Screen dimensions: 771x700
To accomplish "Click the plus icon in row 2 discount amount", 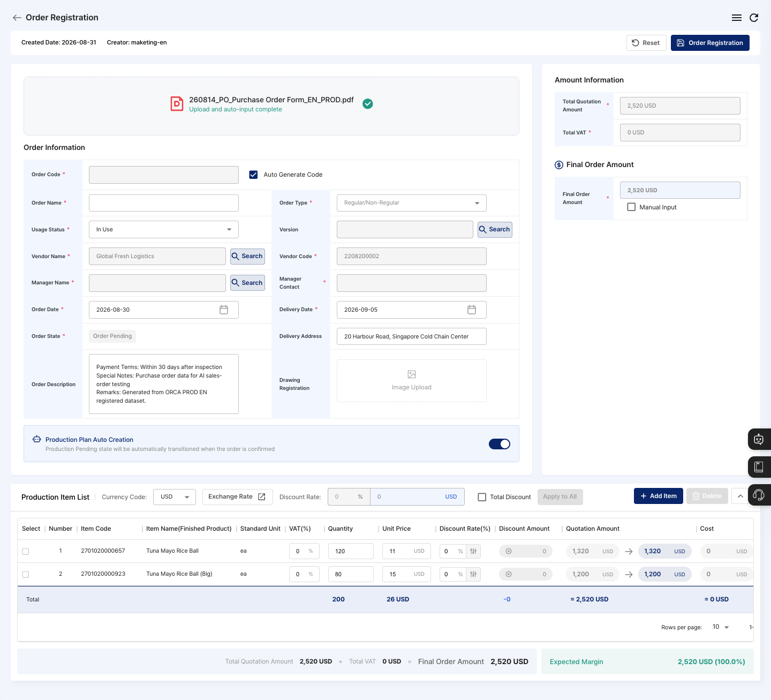I will [509, 574].
